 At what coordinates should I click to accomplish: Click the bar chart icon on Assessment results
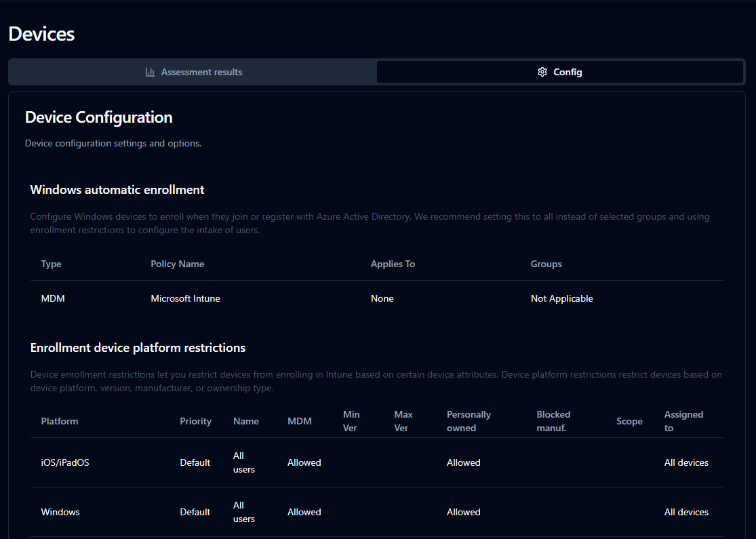click(x=151, y=72)
